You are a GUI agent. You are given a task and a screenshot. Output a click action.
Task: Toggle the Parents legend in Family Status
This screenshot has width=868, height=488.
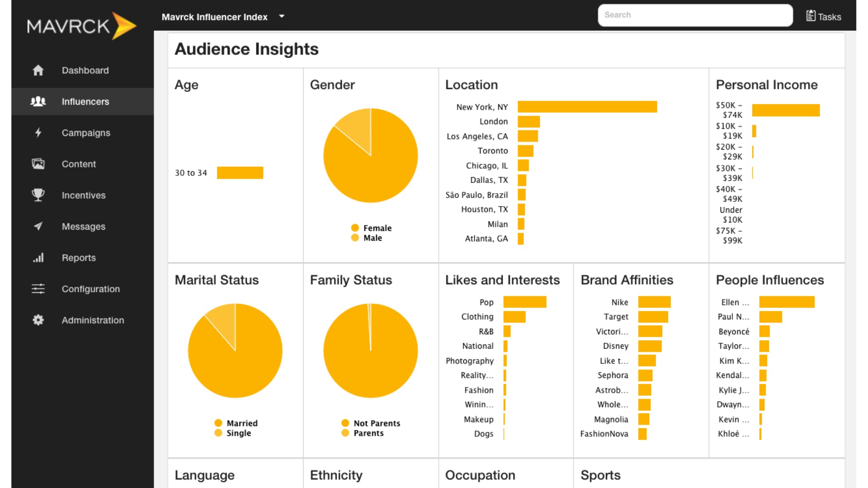click(x=368, y=433)
